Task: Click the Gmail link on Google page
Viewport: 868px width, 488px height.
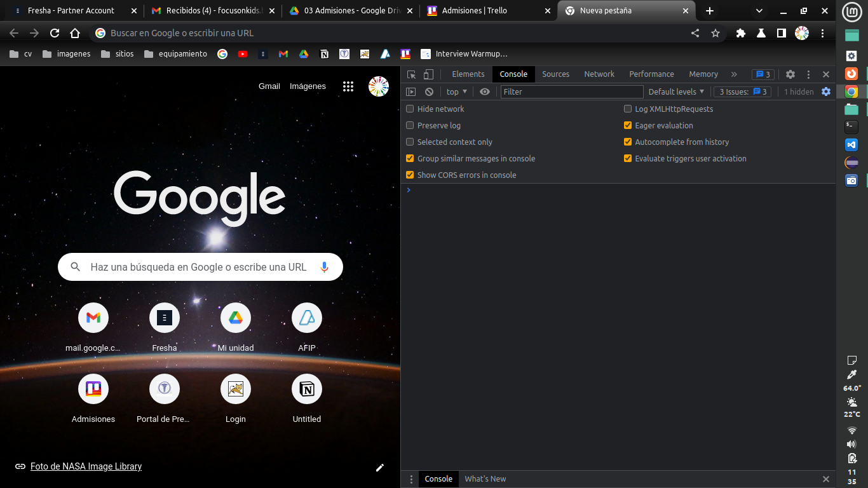Action: (x=269, y=86)
